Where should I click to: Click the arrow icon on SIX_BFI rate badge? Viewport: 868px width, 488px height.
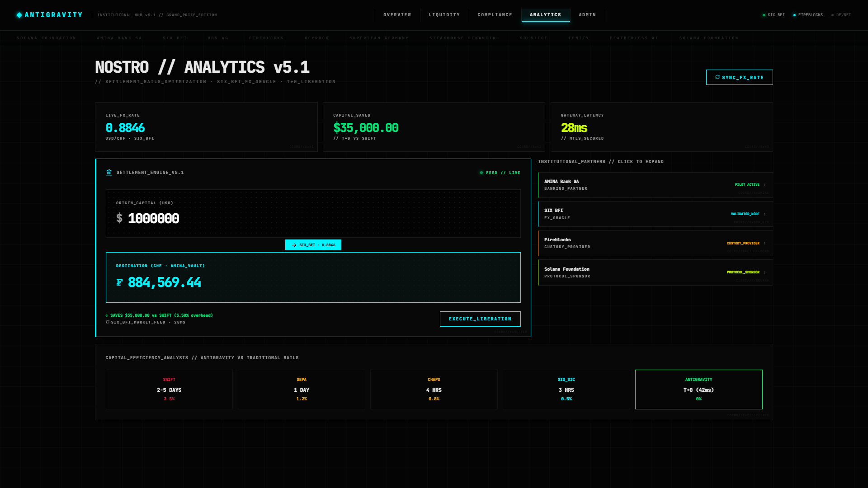pyautogui.click(x=294, y=245)
